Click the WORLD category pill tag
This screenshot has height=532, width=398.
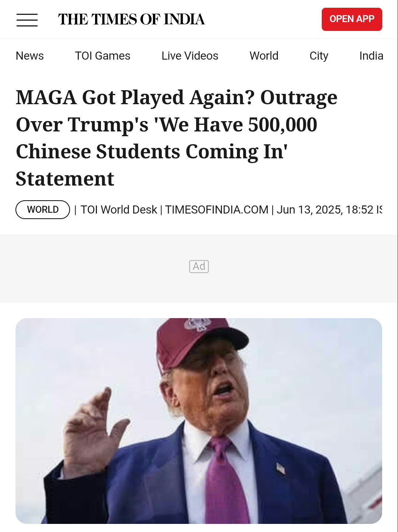(43, 209)
